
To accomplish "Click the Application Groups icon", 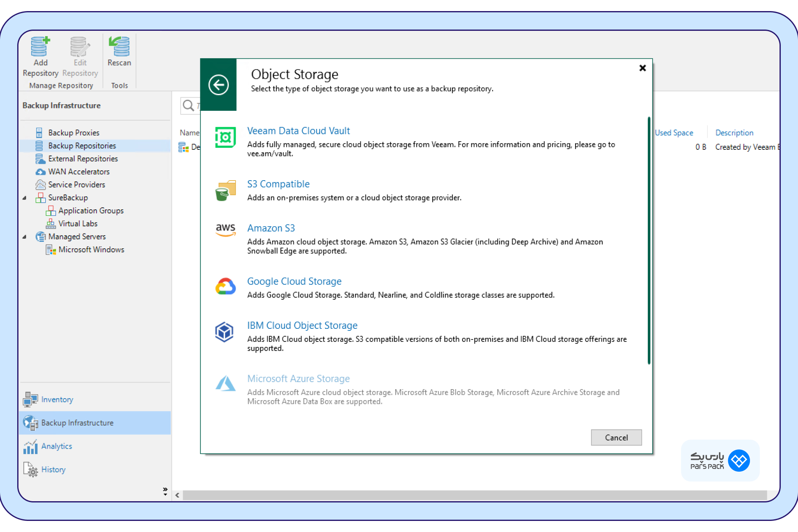I will 50,211.
